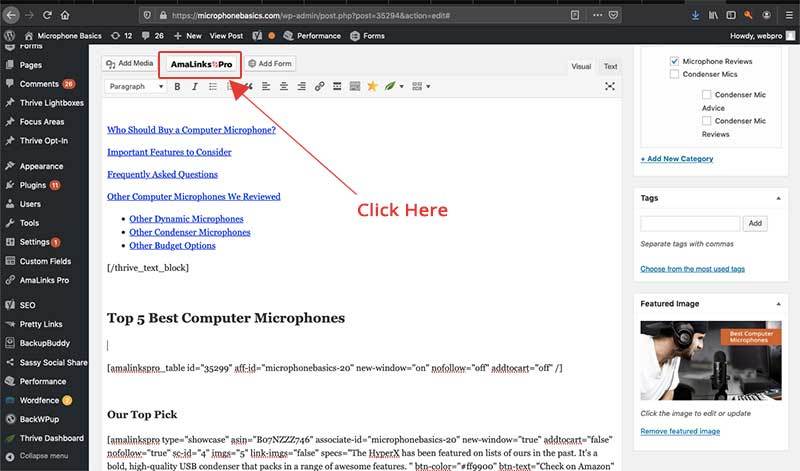Image resolution: width=800 pixels, height=471 pixels.
Task: Click the green leaf toolbar icon
Action: [390, 86]
